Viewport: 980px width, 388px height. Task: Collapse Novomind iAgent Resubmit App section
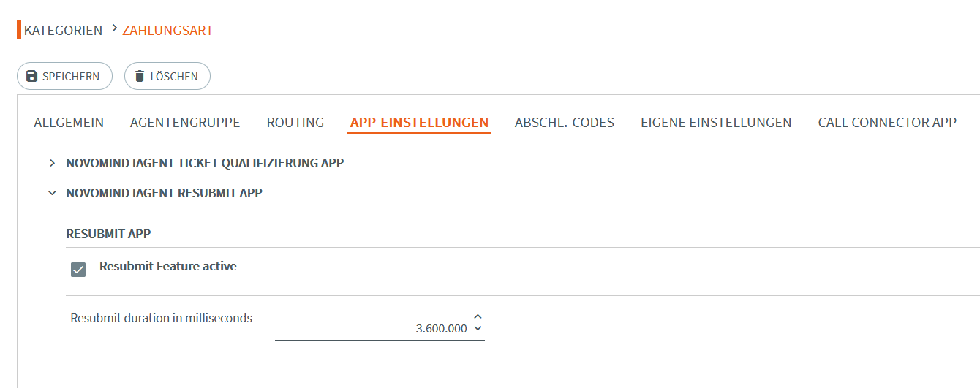(x=52, y=193)
